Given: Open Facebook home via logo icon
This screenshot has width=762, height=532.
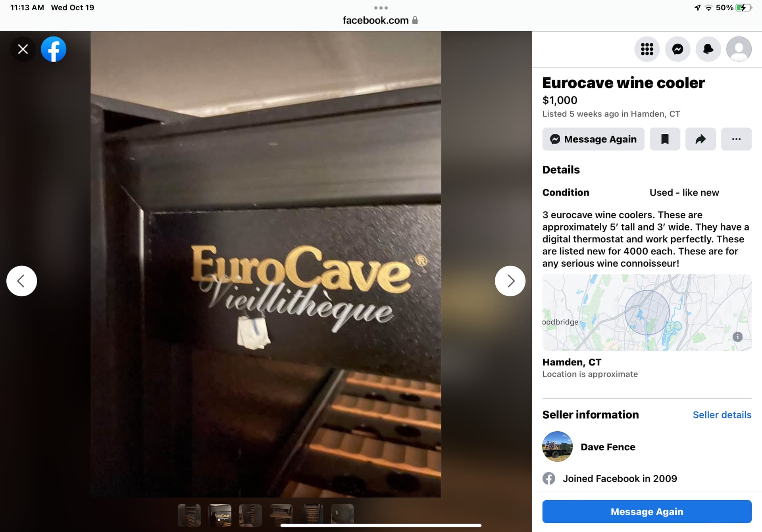Looking at the screenshot, I should pyautogui.click(x=54, y=49).
